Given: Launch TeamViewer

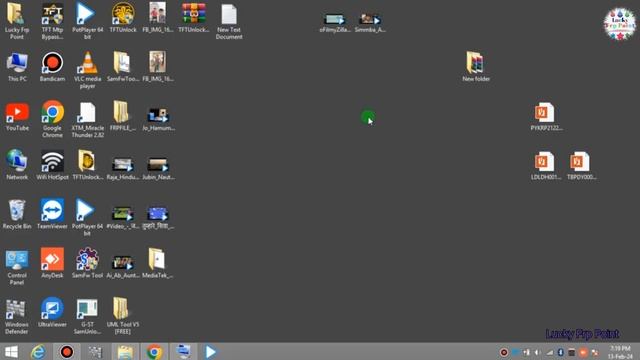Looking at the screenshot, I should click(52, 214).
